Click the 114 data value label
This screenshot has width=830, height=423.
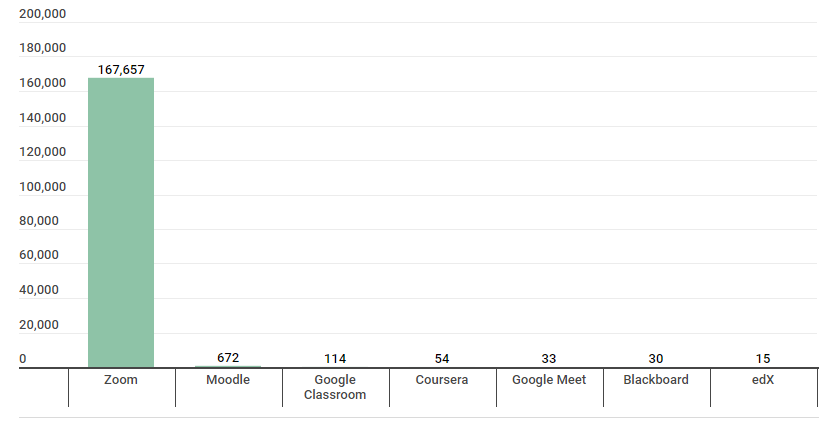coord(335,359)
